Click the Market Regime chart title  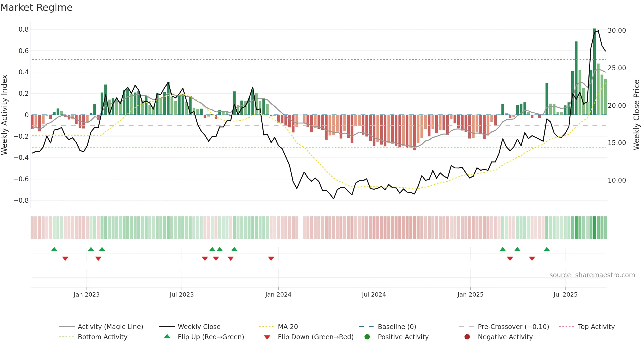[x=36, y=8]
